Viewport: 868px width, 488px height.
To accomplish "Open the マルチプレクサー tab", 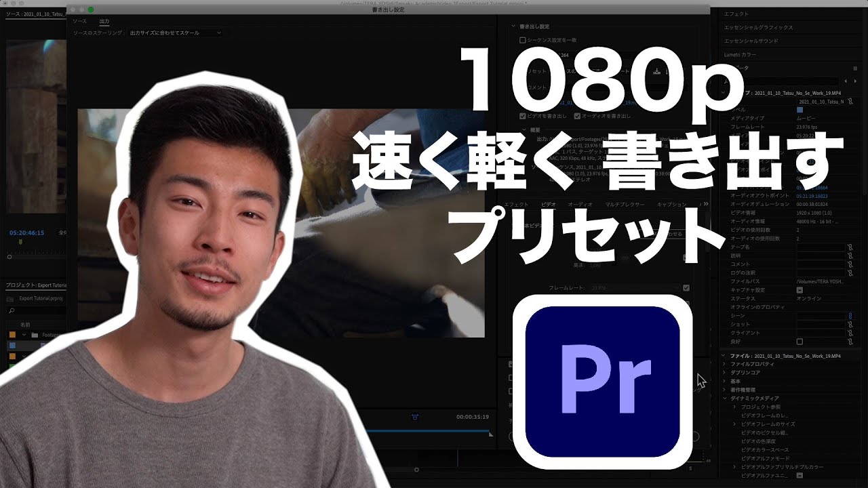I will point(625,204).
